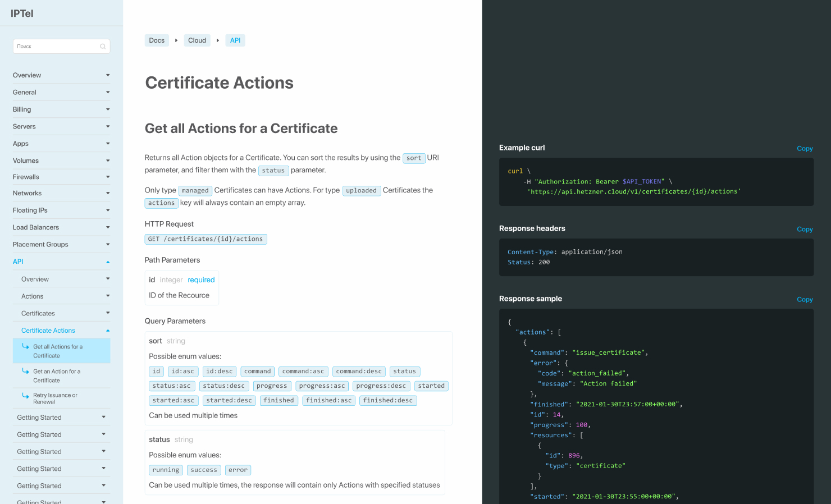Image resolution: width=831 pixels, height=504 pixels.
Task: Expand the Load Balancers section
Action: (108, 227)
